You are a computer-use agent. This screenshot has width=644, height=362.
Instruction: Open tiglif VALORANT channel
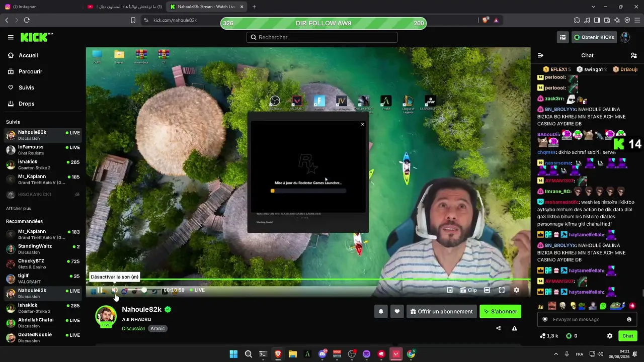point(43,279)
